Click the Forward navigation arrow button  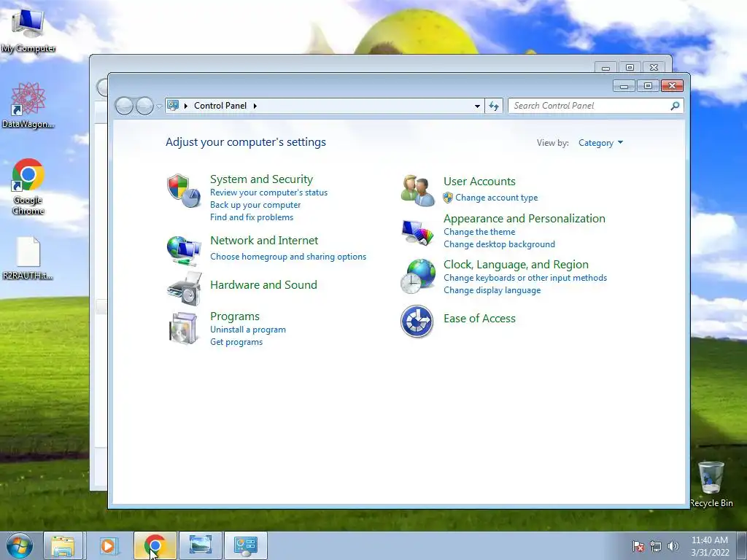pyautogui.click(x=145, y=106)
